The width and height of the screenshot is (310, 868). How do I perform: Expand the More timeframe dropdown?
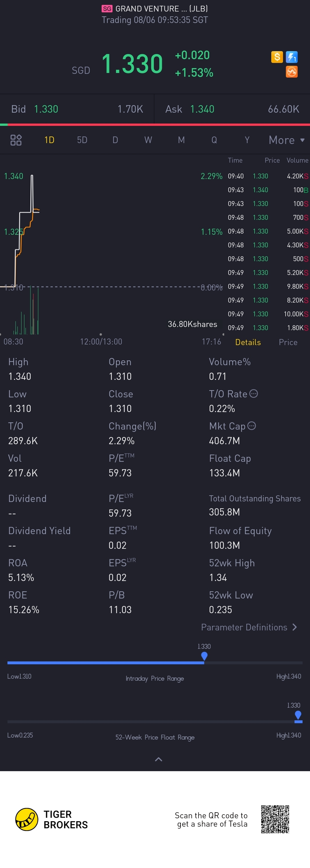click(287, 140)
